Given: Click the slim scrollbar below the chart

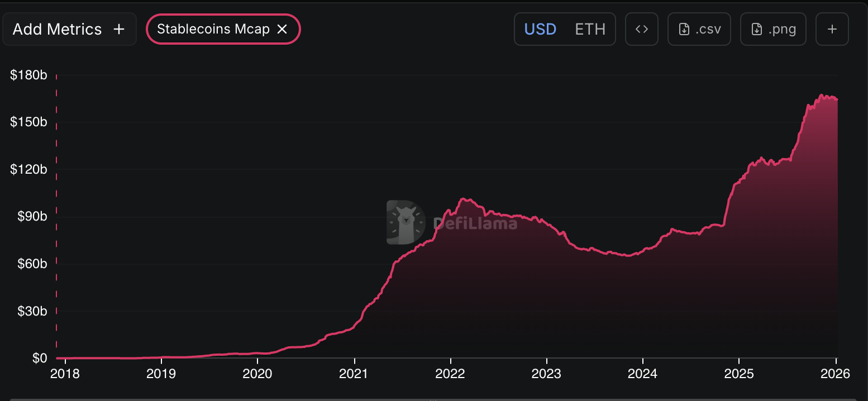Looking at the screenshot, I should 434,398.
